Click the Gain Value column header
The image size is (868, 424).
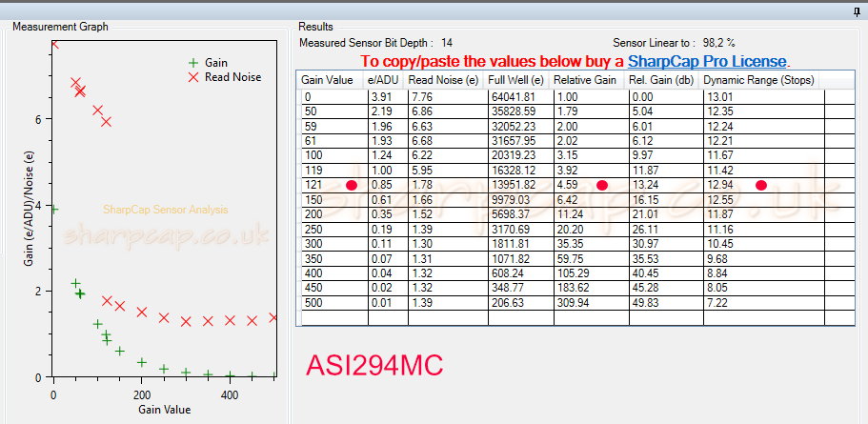click(x=329, y=80)
